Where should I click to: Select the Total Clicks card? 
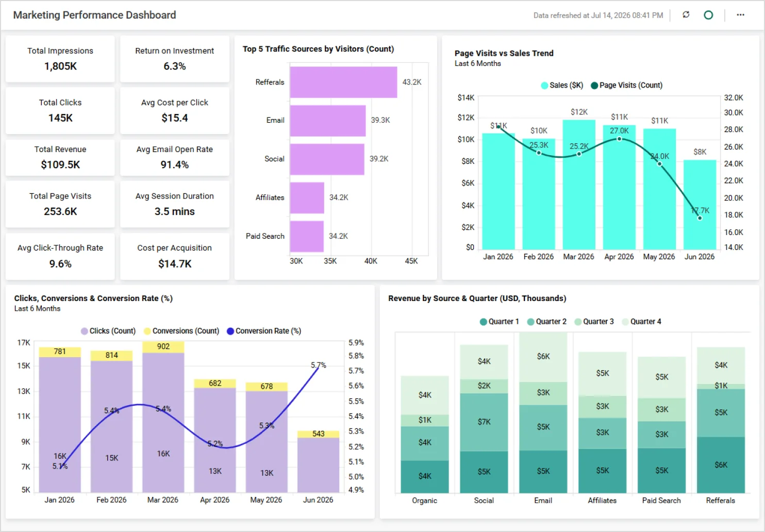pyautogui.click(x=60, y=110)
